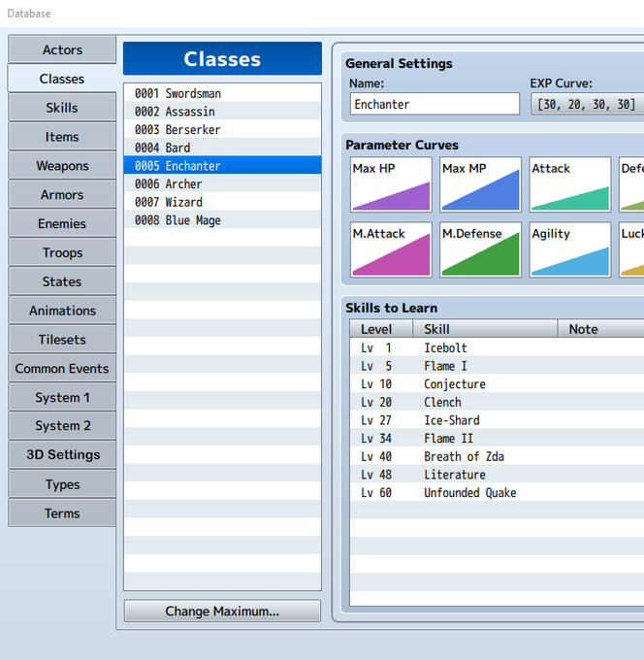The height and width of the screenshot is (660, 644).
Task: Edit the class Name field
Action: (435, 104)
